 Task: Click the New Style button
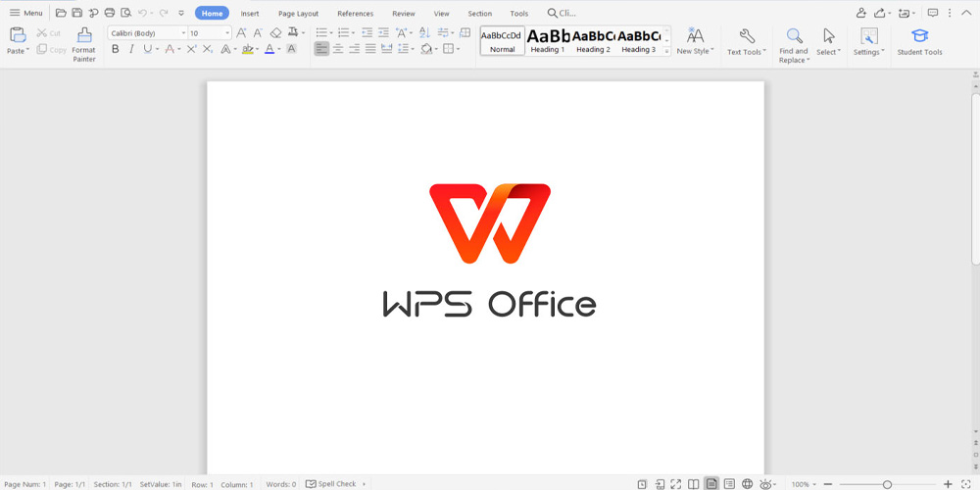[695, 42]
